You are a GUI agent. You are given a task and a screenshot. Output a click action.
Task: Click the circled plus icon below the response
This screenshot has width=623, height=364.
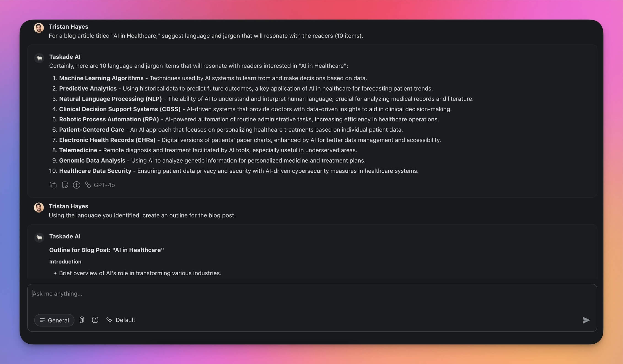76,185
